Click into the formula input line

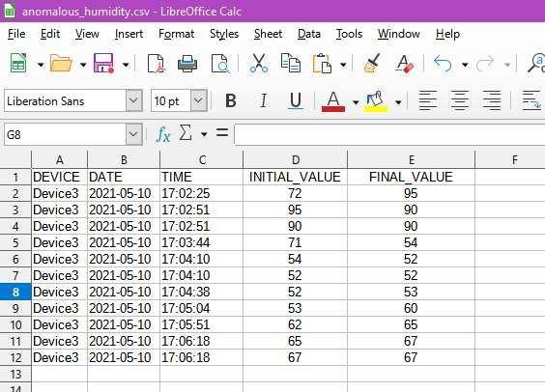[x=389, y=134]
